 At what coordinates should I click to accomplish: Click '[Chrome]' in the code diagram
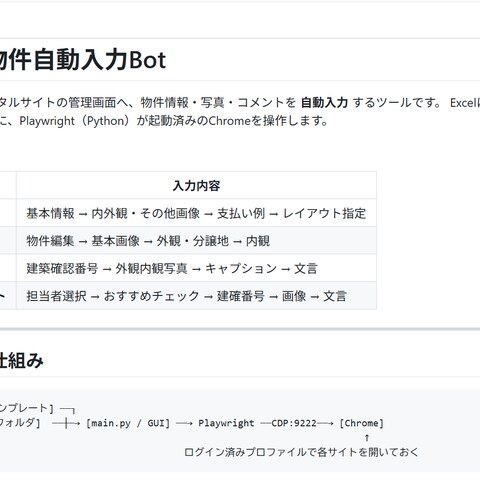362,423
